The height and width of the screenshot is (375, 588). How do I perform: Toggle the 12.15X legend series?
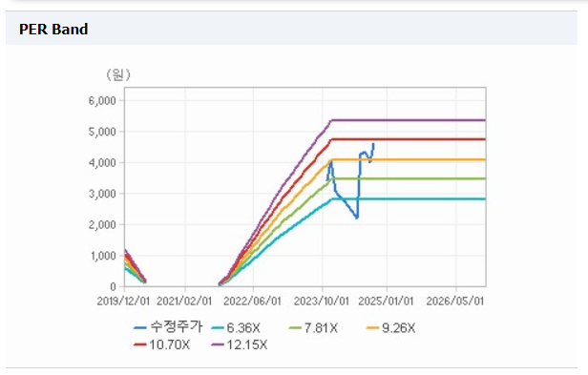click(x=240, y=344)
